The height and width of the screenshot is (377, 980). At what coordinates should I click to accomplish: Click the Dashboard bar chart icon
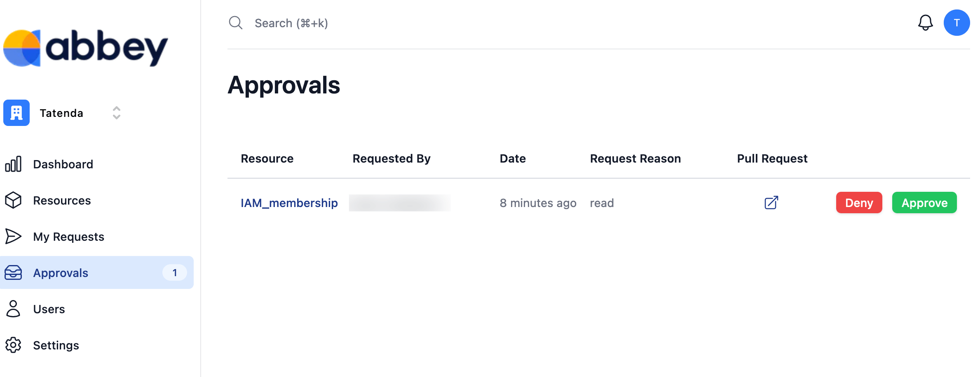tap(13, 164)
